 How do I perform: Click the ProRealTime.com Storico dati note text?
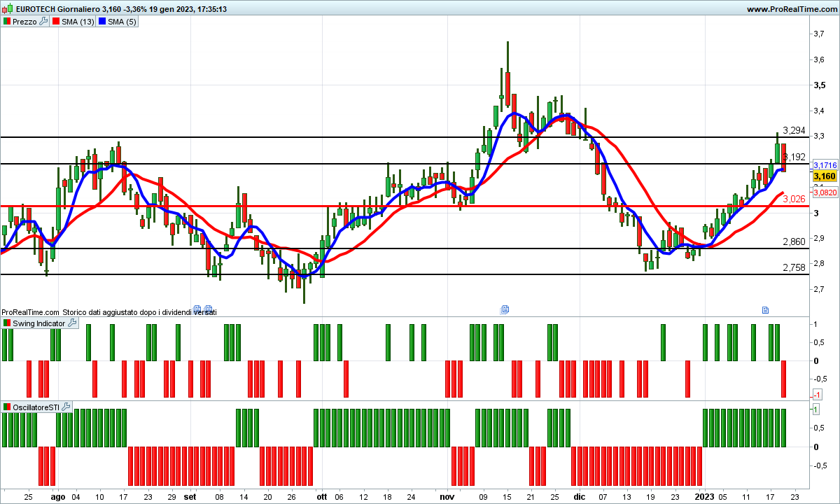click(109, 312)
